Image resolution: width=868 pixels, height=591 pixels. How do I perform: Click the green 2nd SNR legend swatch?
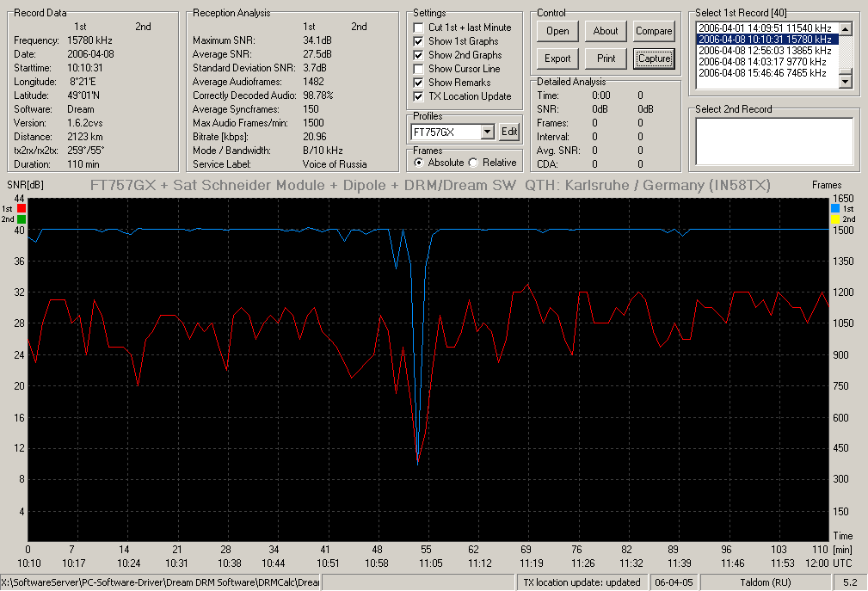coord(21,219)
